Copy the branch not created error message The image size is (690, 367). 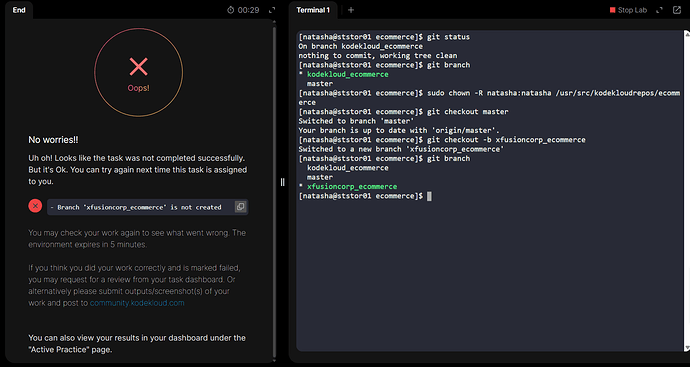tap(240, 207)
